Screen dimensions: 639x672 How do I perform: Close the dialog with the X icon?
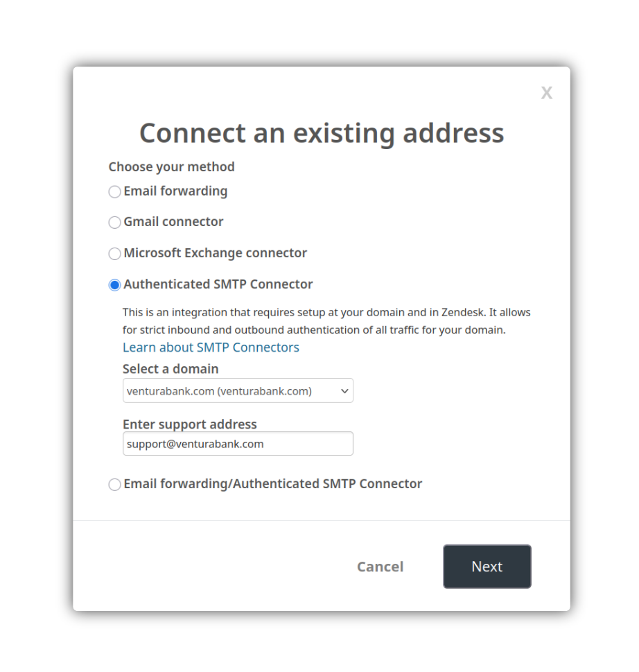[547, 93]
